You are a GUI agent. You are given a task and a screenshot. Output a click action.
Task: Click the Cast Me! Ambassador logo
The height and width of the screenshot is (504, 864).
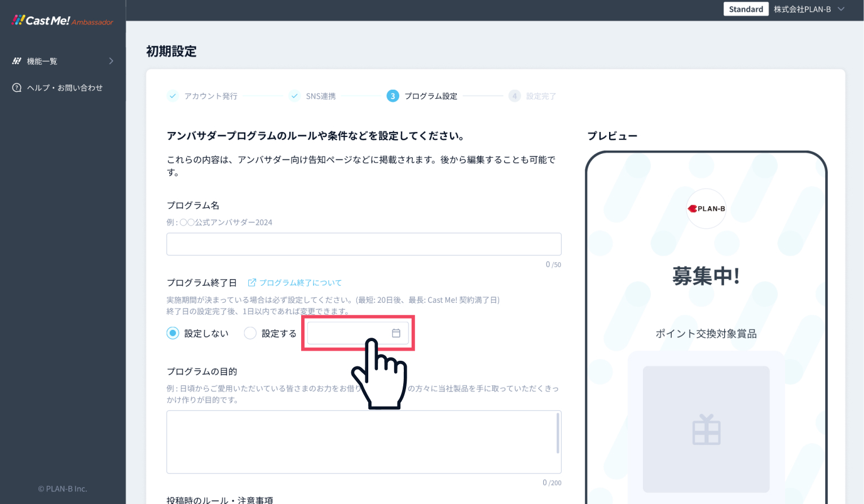62,21
